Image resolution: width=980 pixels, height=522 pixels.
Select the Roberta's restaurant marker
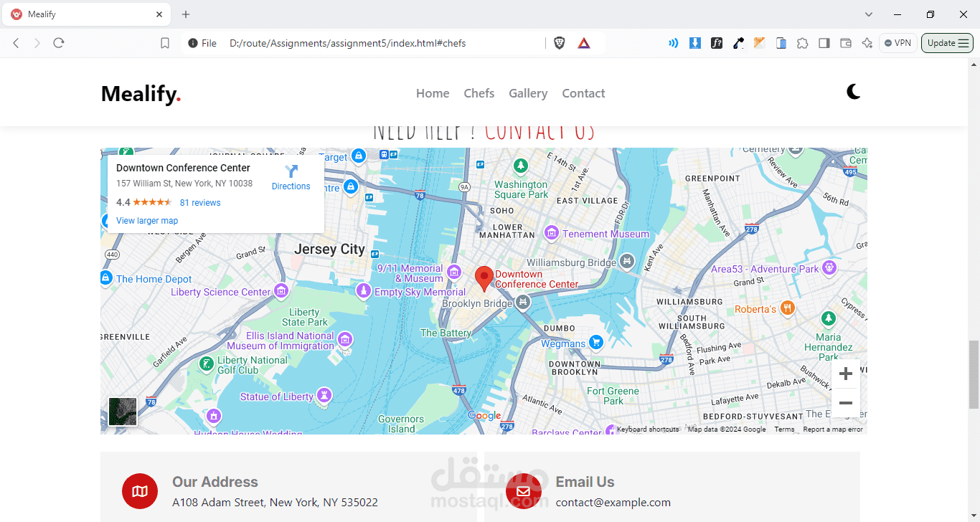point(788,308)
